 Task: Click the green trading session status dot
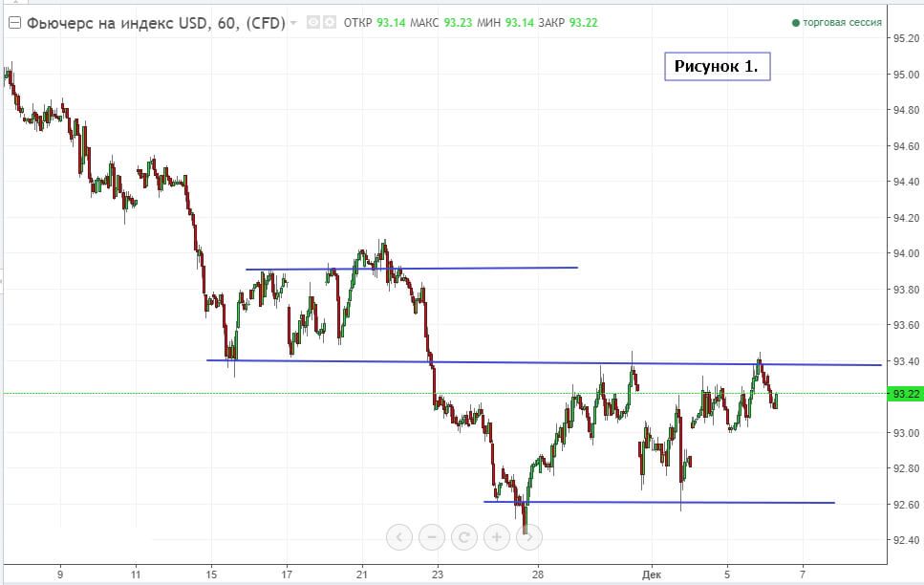click(x=795, y=23)
